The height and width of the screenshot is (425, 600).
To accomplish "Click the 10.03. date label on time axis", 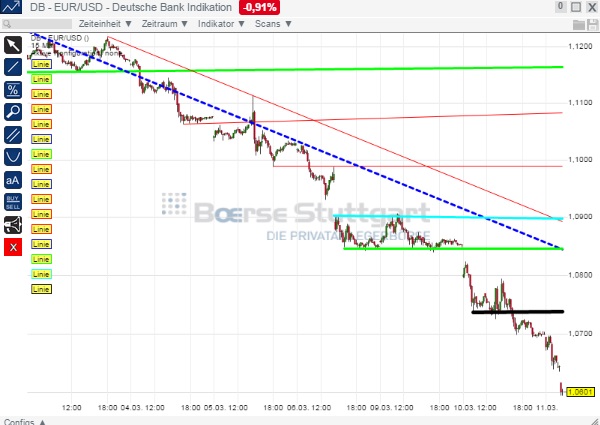I will (x=463, y=408).
